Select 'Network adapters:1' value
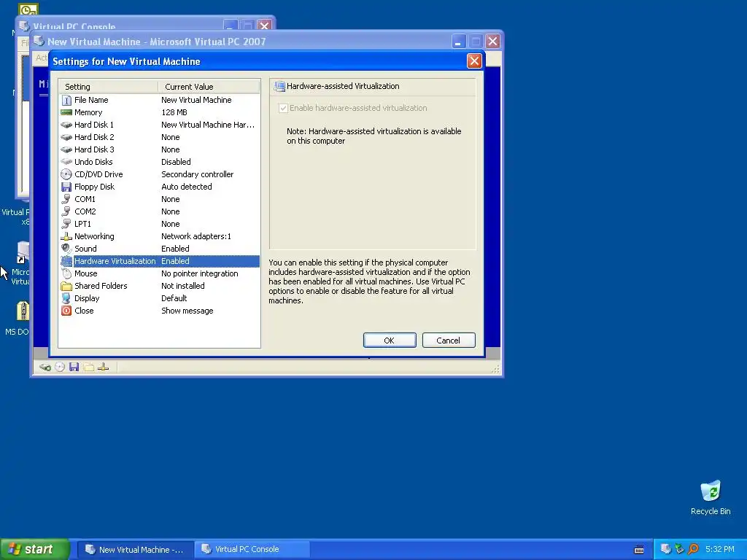Screen dimensions: 747x560 pos(196,236)
